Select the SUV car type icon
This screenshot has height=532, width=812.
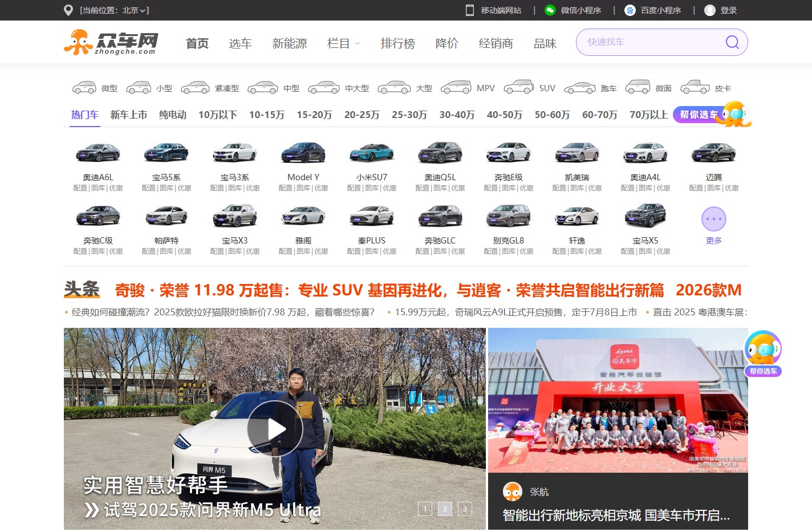(519, 88)
